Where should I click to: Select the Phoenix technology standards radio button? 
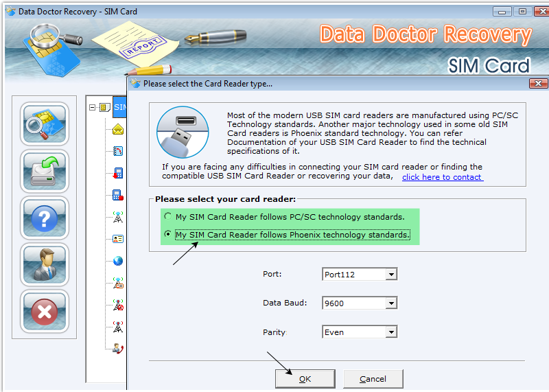167,235
